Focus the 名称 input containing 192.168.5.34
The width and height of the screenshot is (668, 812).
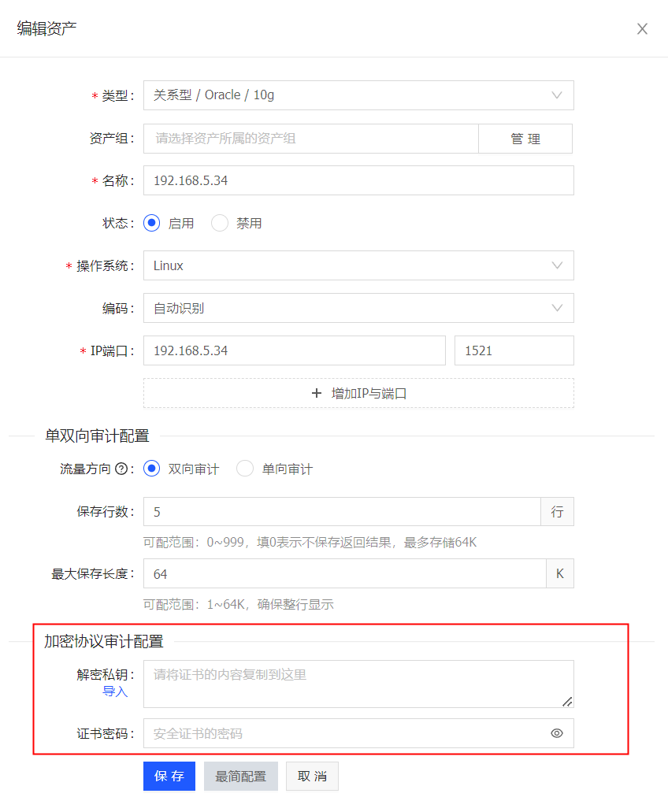(358, 180)
